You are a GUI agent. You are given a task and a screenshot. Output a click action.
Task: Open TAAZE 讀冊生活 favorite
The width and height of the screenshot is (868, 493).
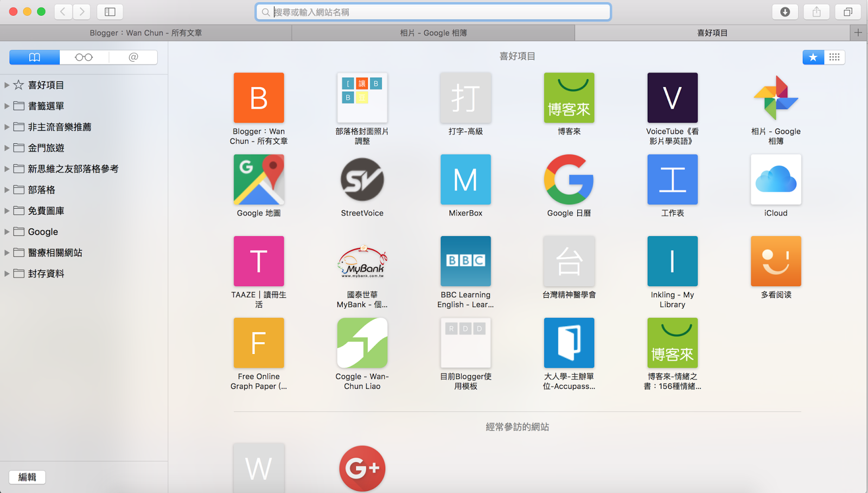(x=259, y=261)
